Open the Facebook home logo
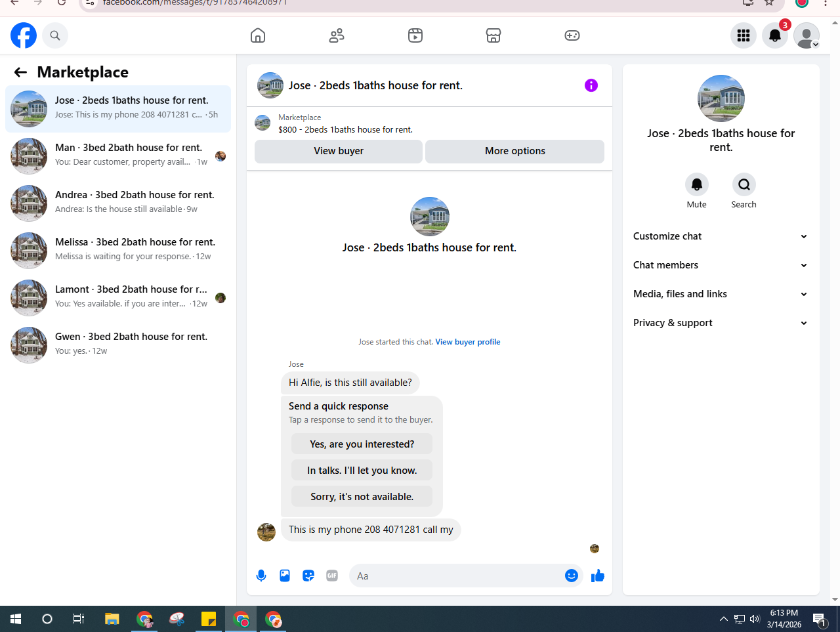The height and width of the screenshot is (632, 840). coord(24,35)
